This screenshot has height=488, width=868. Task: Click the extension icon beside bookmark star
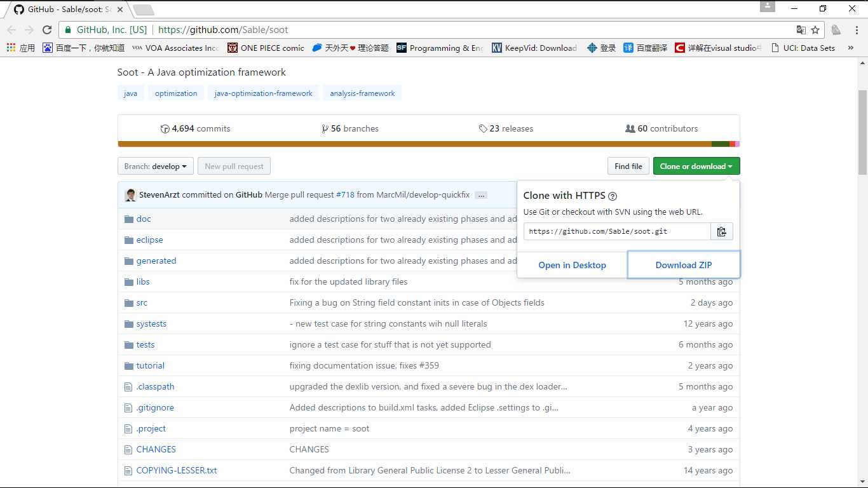[836, 30]
